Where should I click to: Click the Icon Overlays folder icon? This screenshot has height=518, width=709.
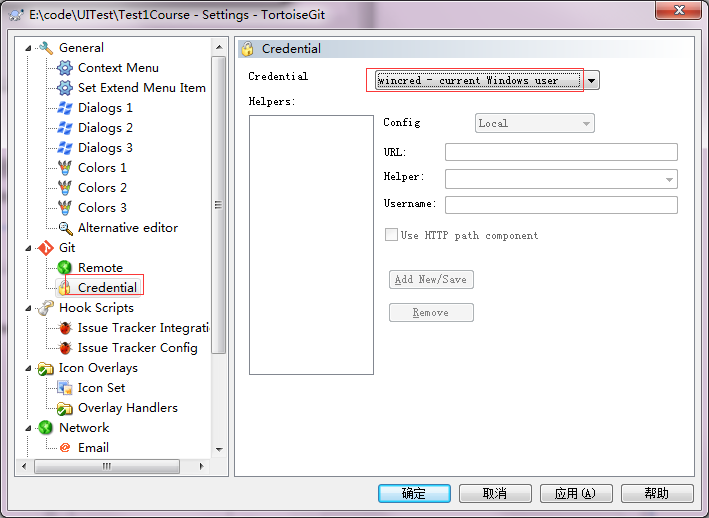click(x=46, y=368)
